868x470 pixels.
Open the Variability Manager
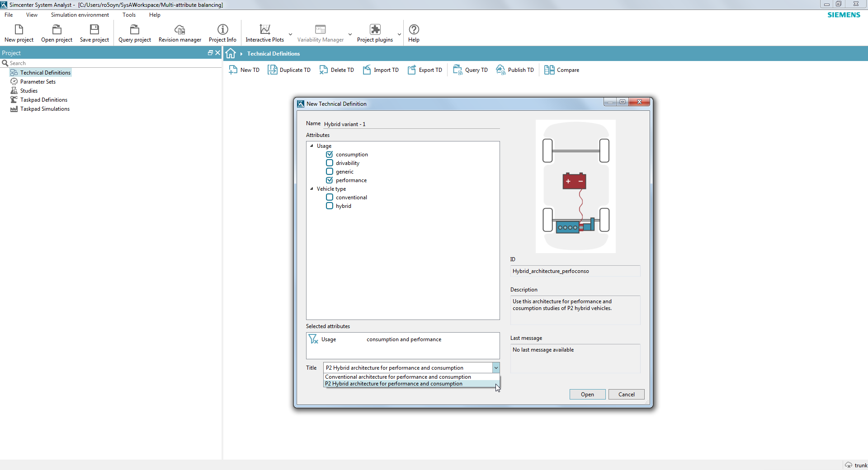coord(321,33)
